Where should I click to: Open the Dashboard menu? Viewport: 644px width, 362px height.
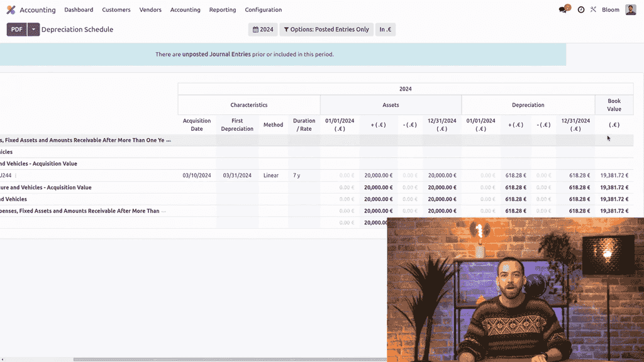tap(79, 10)
